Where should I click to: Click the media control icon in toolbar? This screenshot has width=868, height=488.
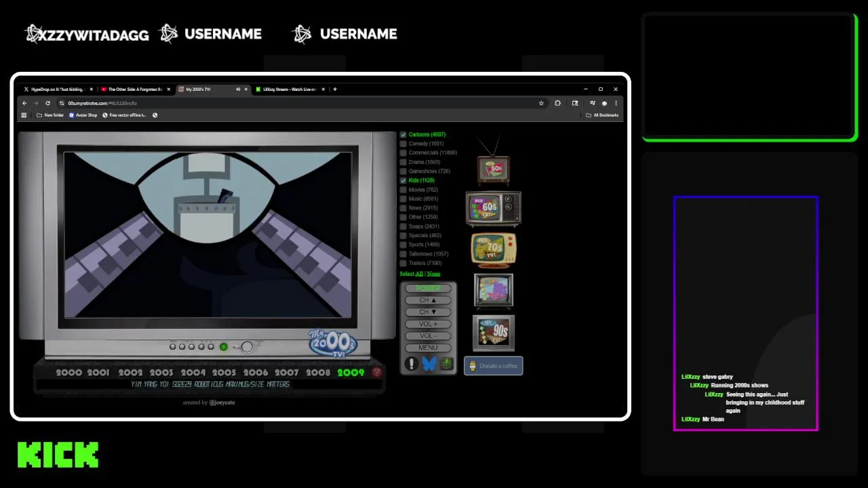[x=592, y=103]
